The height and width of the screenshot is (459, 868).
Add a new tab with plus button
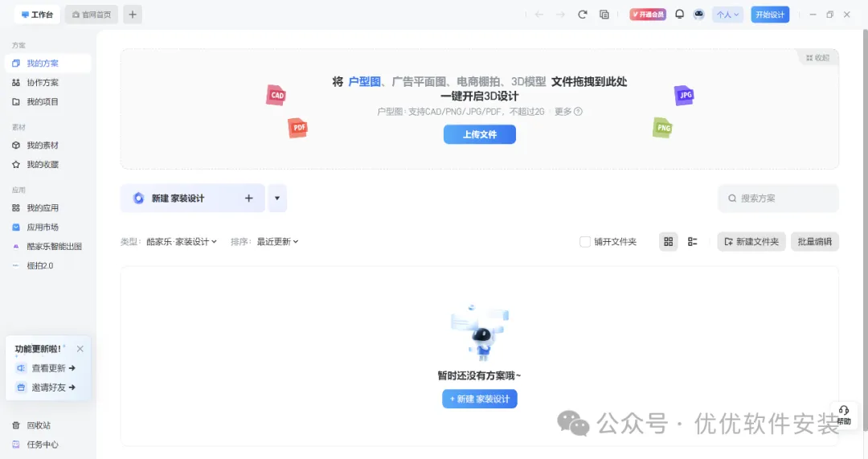coord(133,14)
